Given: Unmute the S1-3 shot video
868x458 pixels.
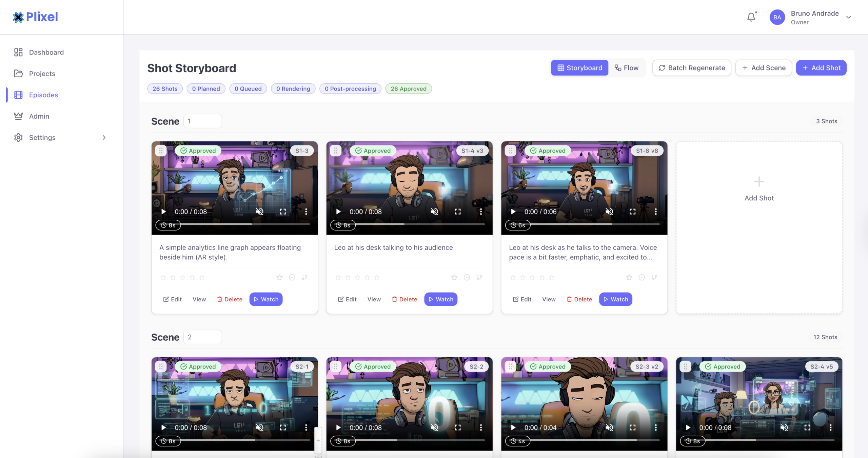Looking at the screenshot, I should (x=259, y=212).
